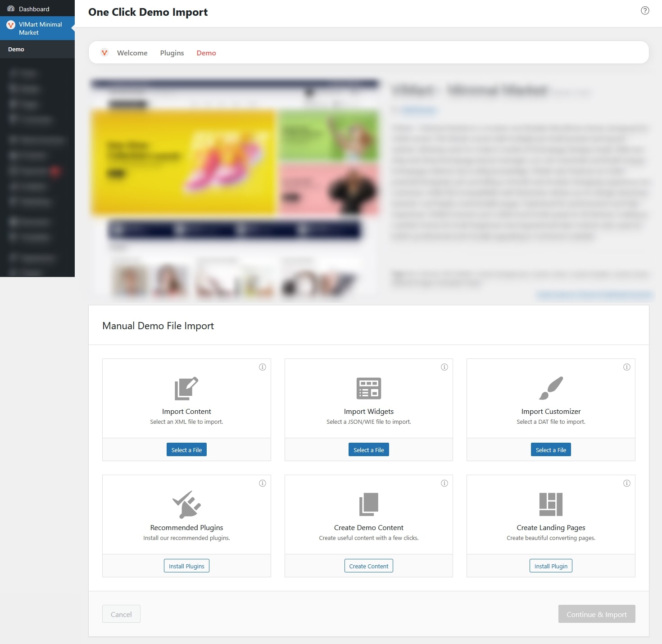Click the Recommended Plugins info icon
Image resolution: width=662 pixels, height=644 pixels.
pyautogui.click(x=263, y=483)
